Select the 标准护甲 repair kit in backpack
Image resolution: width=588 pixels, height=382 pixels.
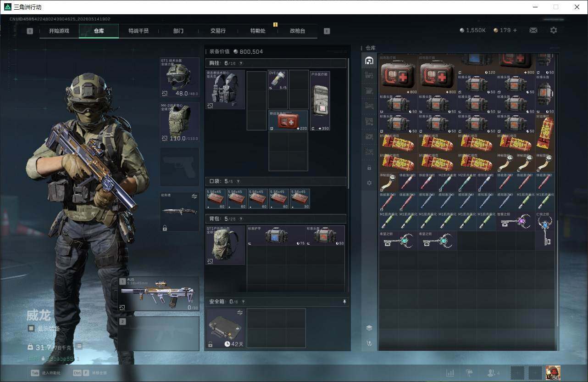coord(276,236)
